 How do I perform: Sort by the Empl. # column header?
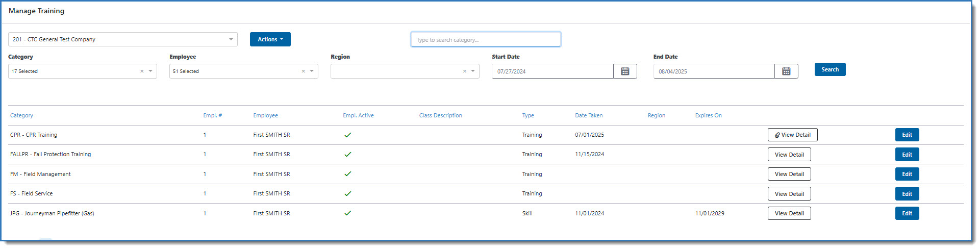[x=212, y=116]
